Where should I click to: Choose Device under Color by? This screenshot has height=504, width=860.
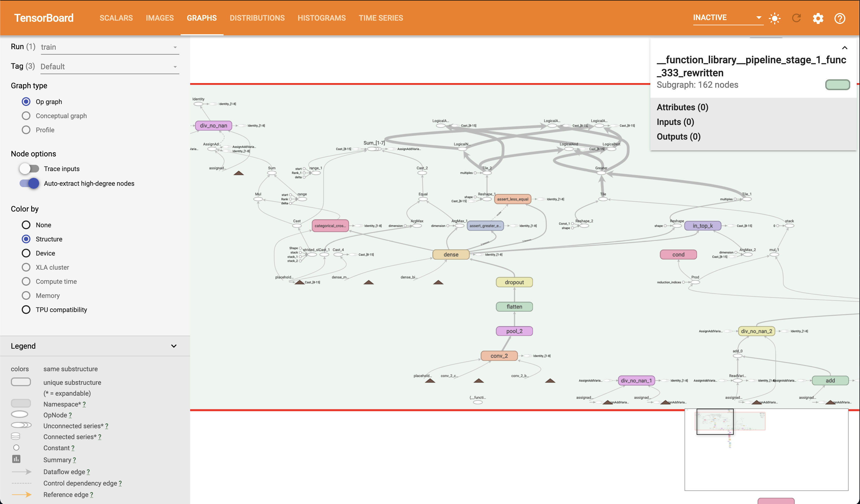[x=26, y=253]
